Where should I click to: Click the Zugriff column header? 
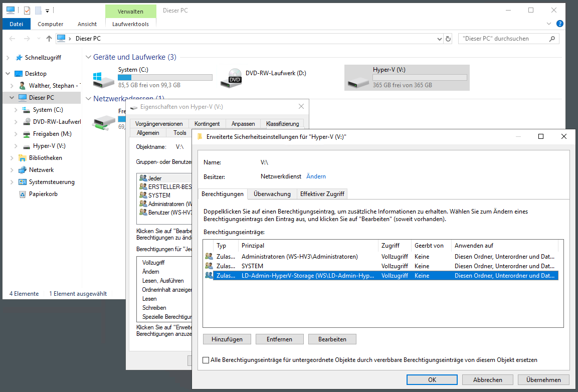coord(395,246)
